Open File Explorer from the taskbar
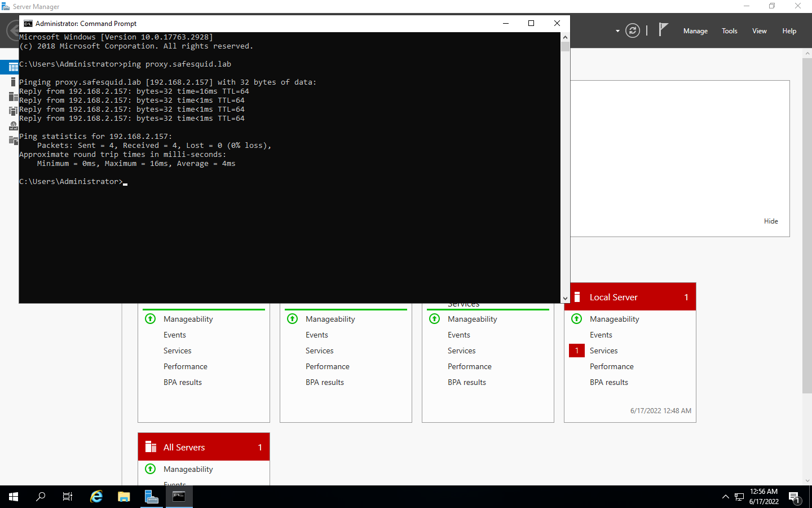 tap(123, 497)
